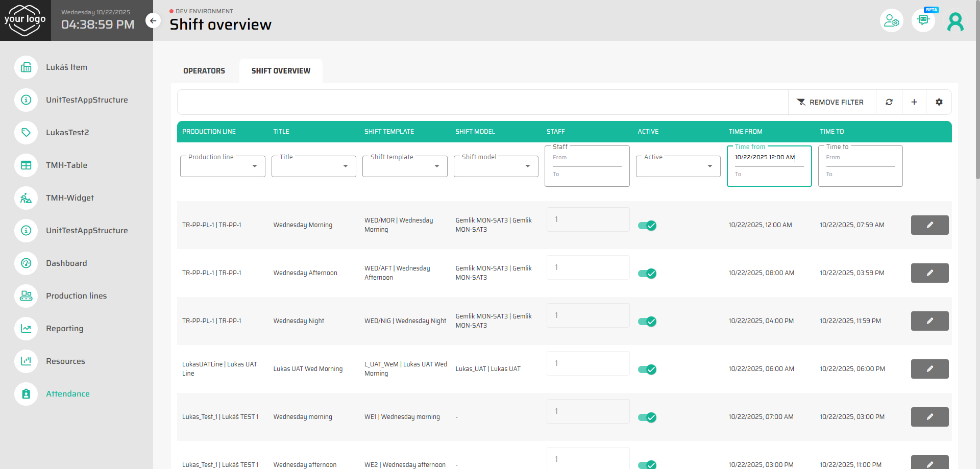Viewport: 980px width, 469px height.
Task: Open the user settings icon in the header
Action: [891, 20]
